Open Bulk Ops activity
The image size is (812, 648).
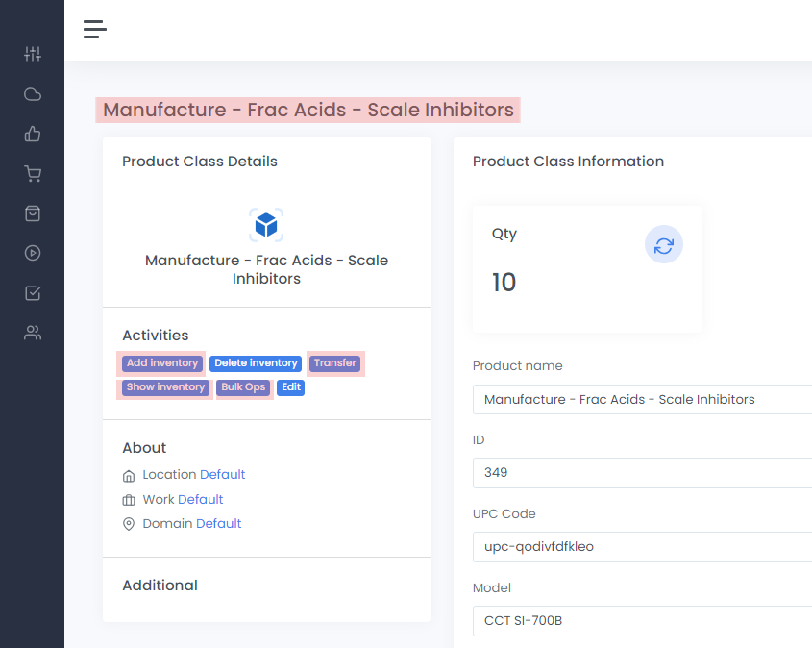click(243, 387)
